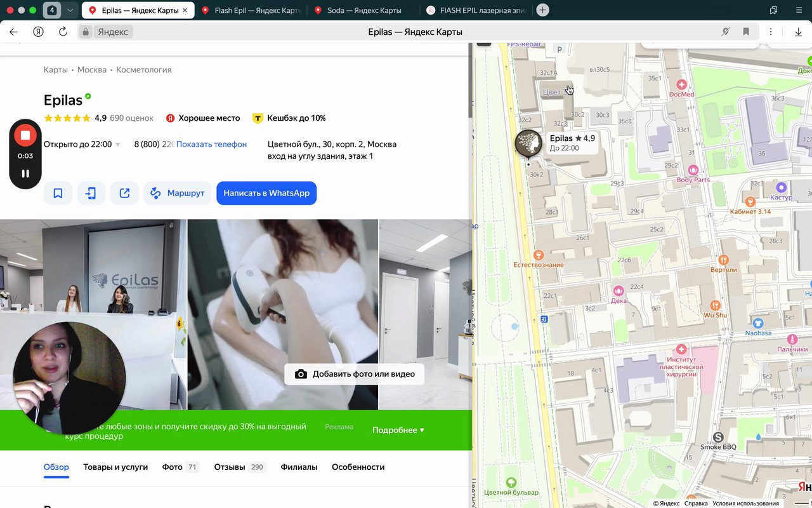Open the laser procedure photo
Screen dimensions: 812x508
[x=283, y=314]
